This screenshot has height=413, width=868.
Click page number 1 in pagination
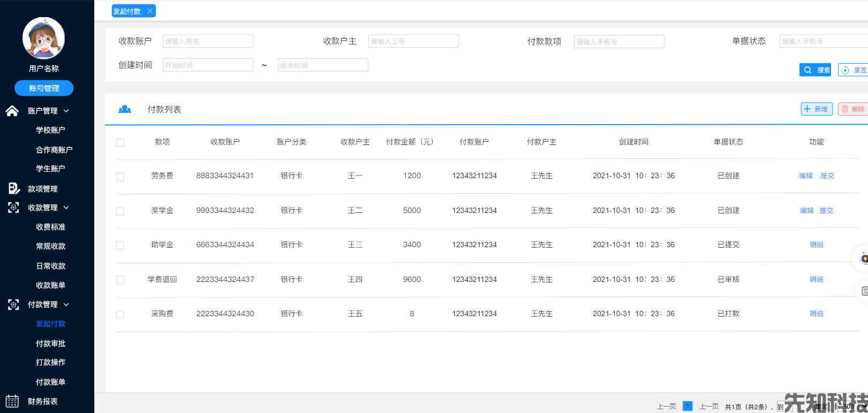pyautogui.click(x=688, y=406)
